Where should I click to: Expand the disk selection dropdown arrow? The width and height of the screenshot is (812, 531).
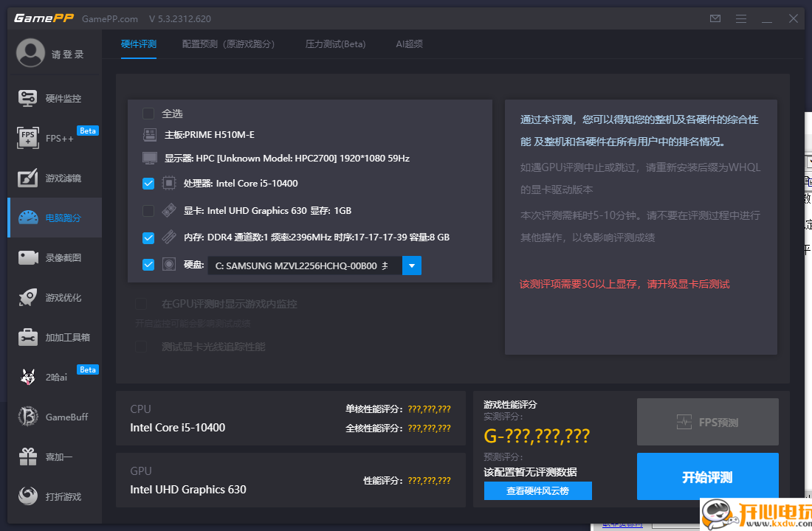tap(412, 265)
